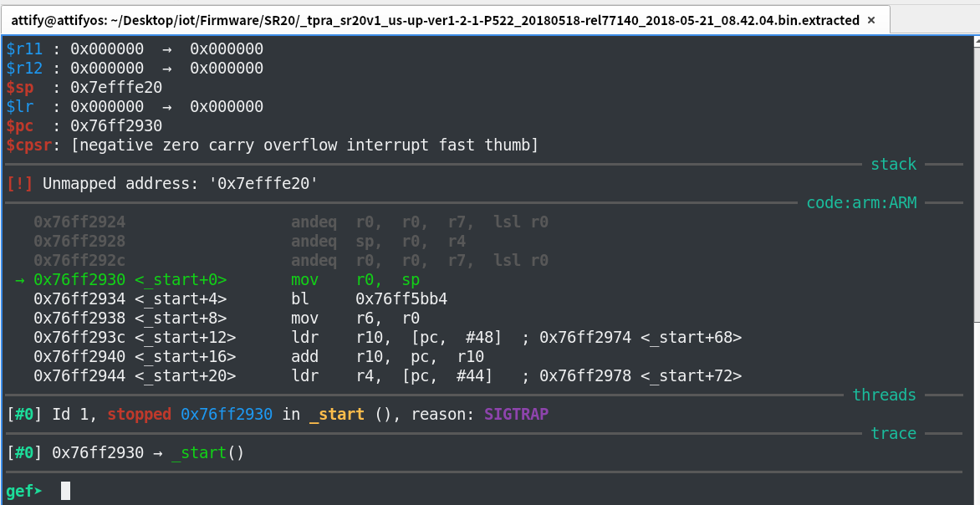Image resolution: width=980 pixels, height=505 pixels.
Task: Click the 'trace' section header label
Action: pos(893,434)
